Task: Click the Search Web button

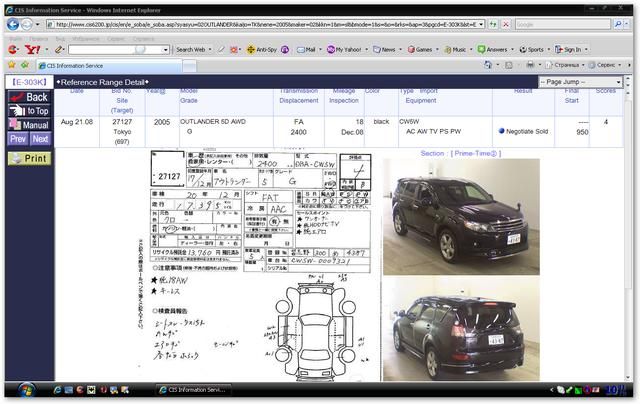Action: click(191, 49)
